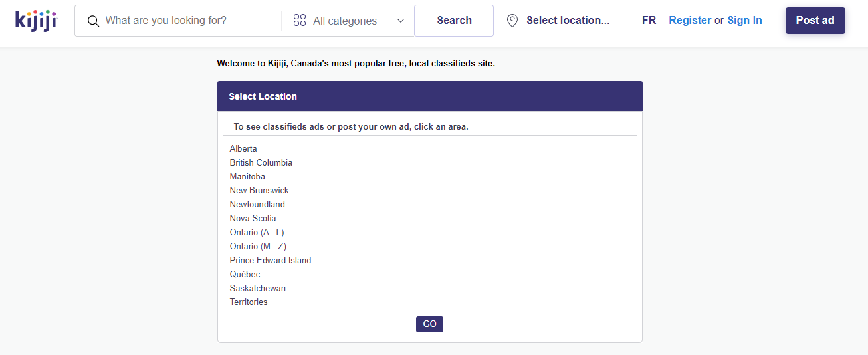
Task: Expand the All categories dropdown chevron
Action: pos(401,21)
